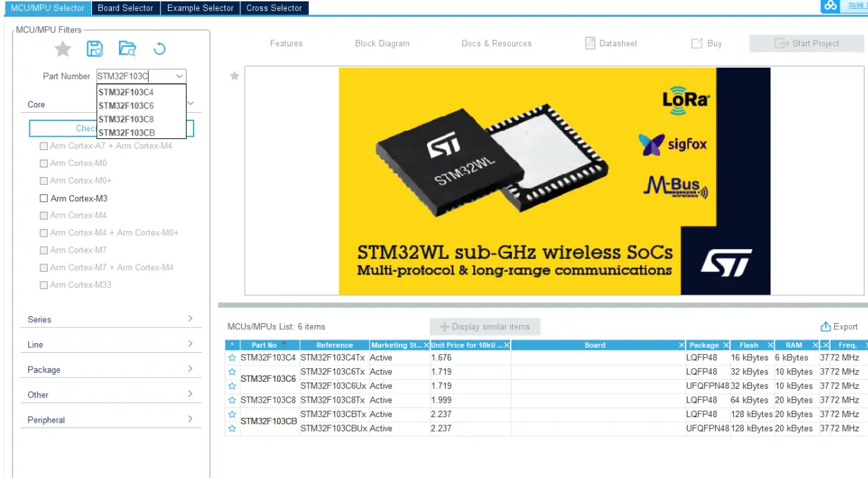The width and height of the screenshot is (868, 478).
Task: Close the Marketing Status column
Action: pos(425,345)
